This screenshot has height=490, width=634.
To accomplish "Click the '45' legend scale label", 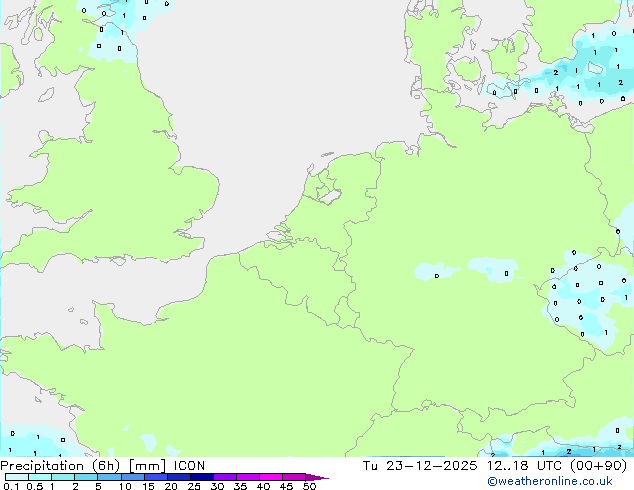I will coord(286,486).
